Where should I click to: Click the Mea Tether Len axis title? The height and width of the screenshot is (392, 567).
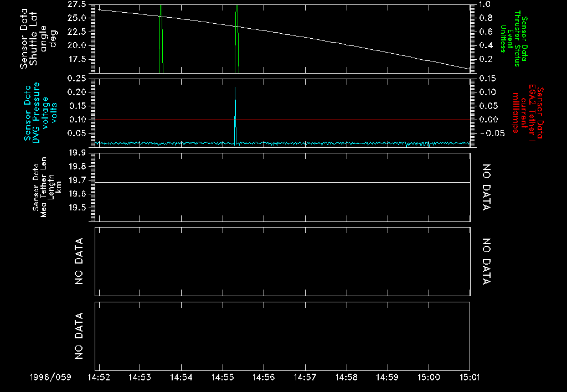(47, 187)
